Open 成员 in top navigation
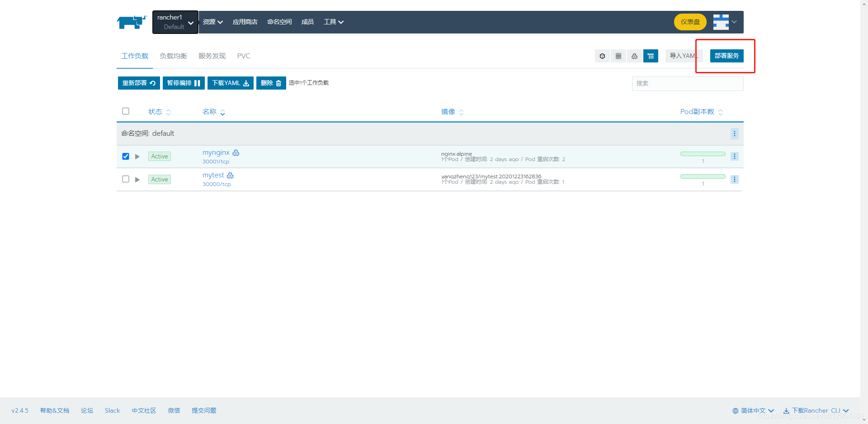868x424 pixels. point(307,22)
